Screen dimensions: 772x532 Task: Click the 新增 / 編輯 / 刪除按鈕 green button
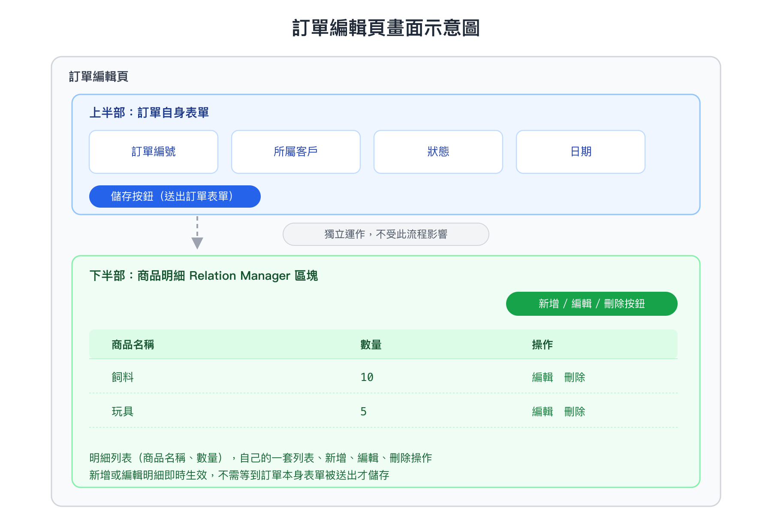pyautogui.click(x=592, y=304)
